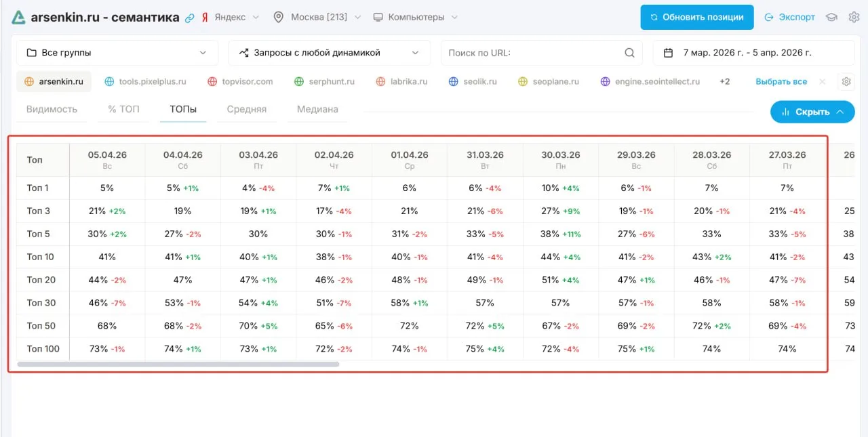Toggle the tools.pixelplus.ru domain chip
This screenshot has width=868, height=437.
coord(145,81)
